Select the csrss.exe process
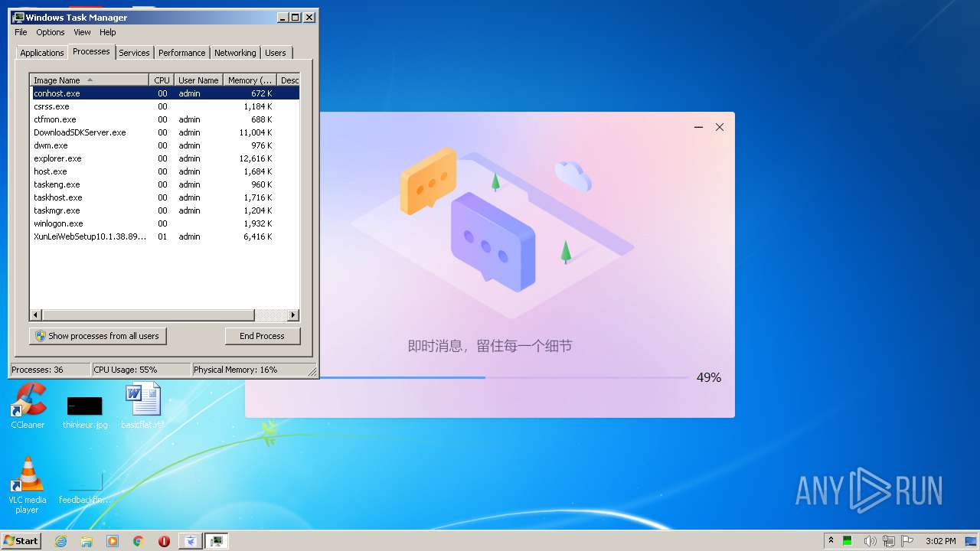 pos(165,106)
